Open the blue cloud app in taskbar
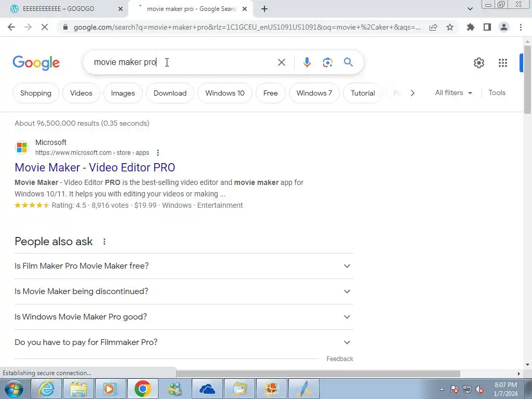Viewport: 532px width, 399px height. (207, 389)
